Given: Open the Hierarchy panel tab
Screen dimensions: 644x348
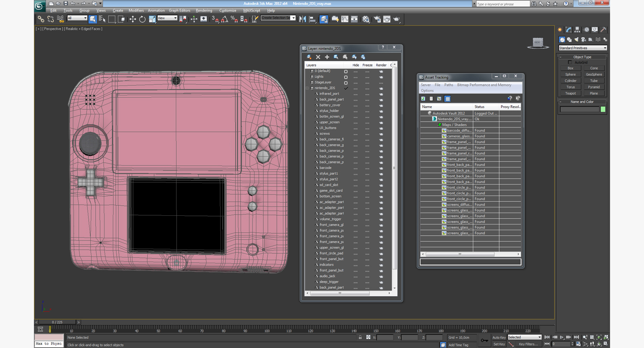Looking at the screenshot, I should [577, 30].
